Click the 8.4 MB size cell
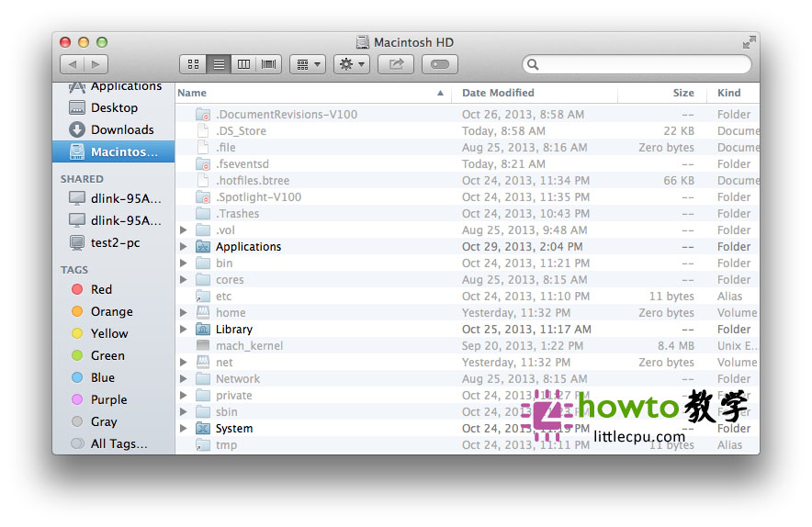The height and width of the screenshot is (527, 812). click(676, 346)
